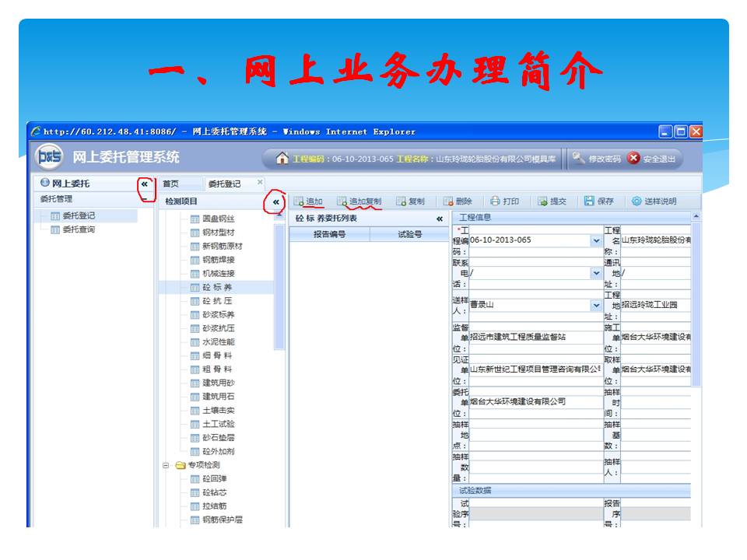Open the 送样人 dropdown arrow

(596, 305)
